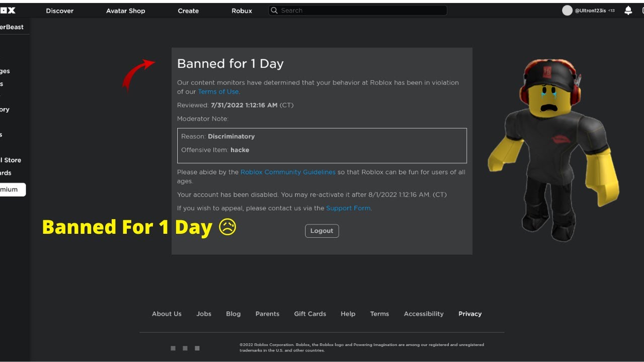Click the search magnifier icon
This screenshot has height=362, width=644.
pos(274,11)
